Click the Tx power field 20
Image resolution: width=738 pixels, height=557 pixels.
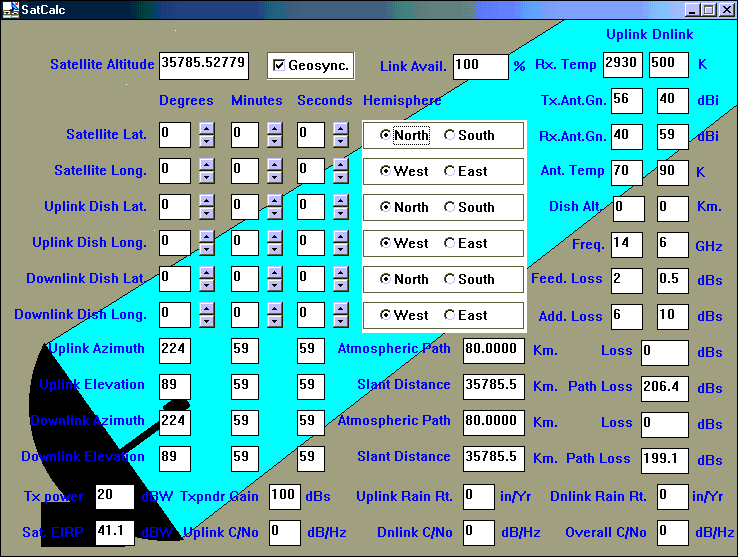[115, 497]
